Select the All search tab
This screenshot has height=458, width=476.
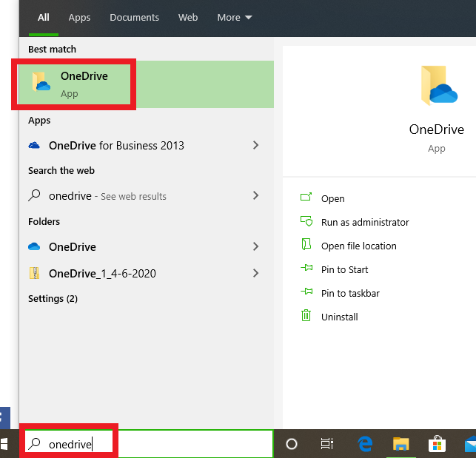point(44,17)
